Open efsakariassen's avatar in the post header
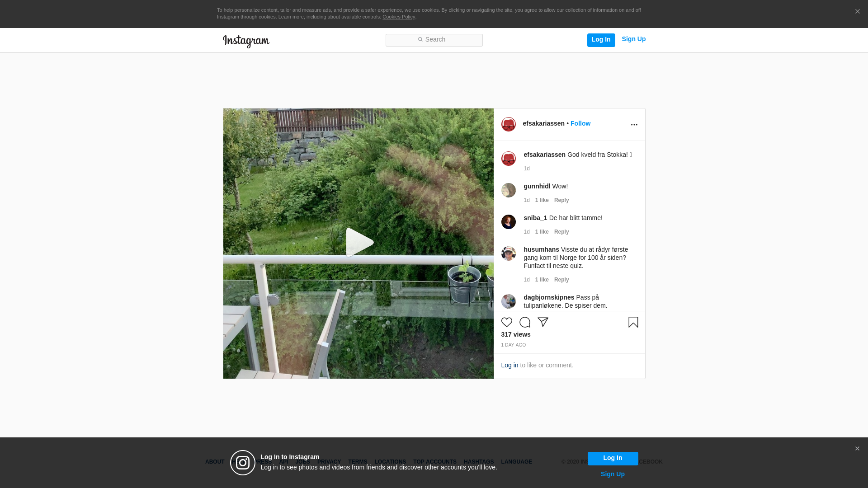 pos(508,124)
